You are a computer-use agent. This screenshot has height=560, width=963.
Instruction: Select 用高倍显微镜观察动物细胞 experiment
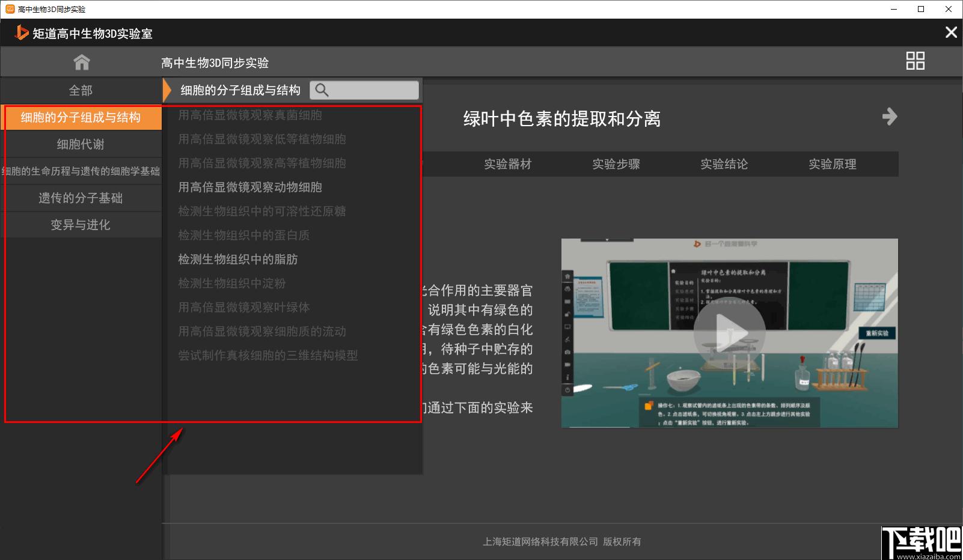[x=250, y=187]
